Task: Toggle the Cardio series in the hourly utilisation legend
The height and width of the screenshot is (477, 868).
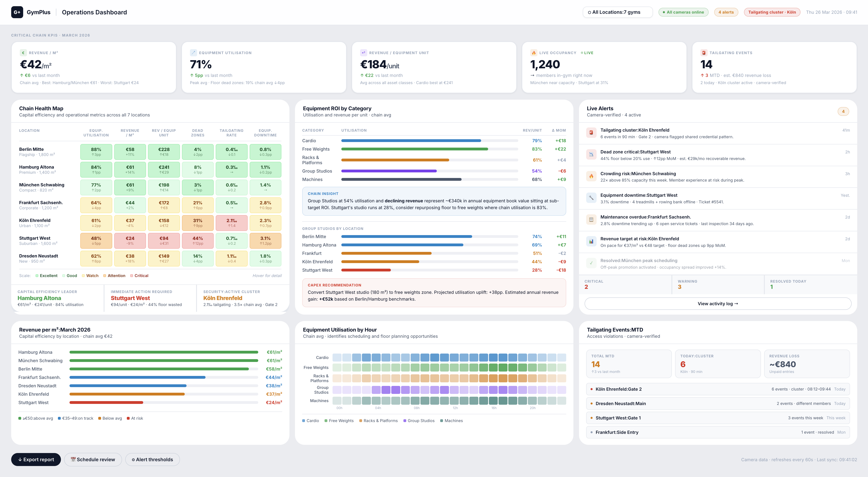Action: point(310,420)
